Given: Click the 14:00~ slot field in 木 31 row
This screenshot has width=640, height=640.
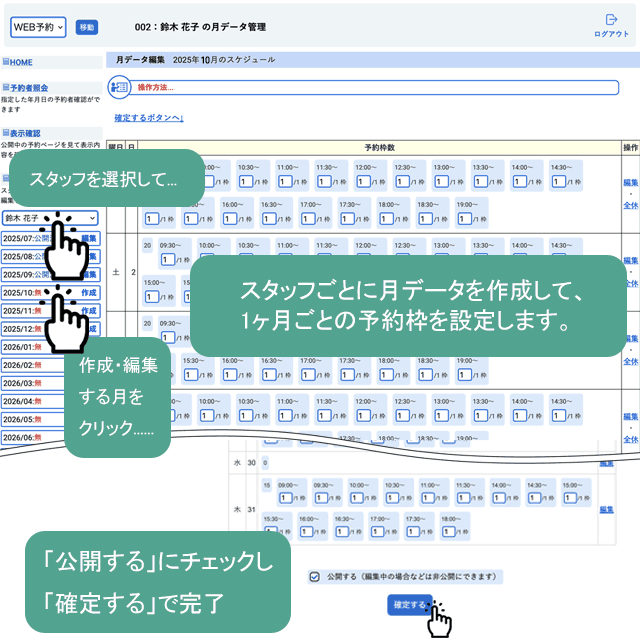Looking at the screenshot, I should pyautogui.click(x=499, y=498).
